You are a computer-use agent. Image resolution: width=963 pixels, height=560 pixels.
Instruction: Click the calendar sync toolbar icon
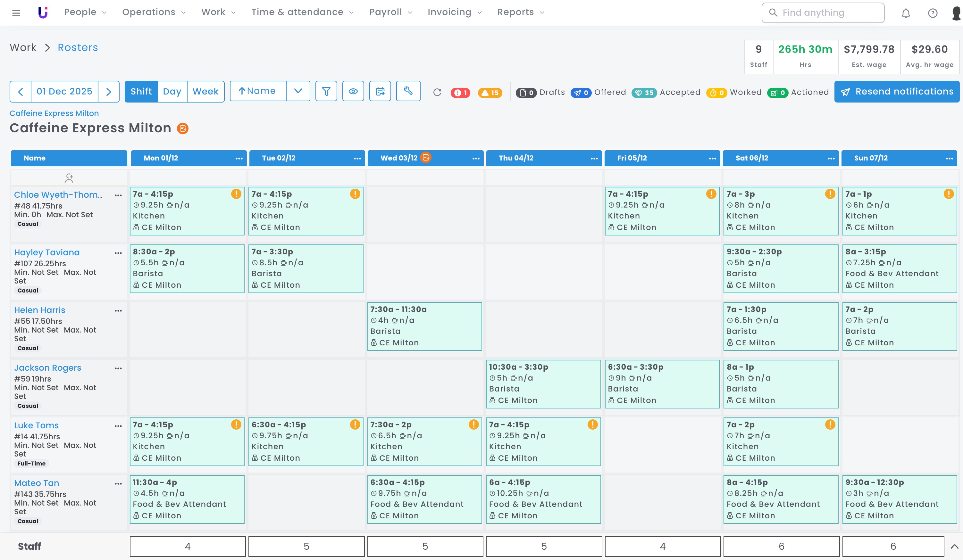[x=380, y=91]
